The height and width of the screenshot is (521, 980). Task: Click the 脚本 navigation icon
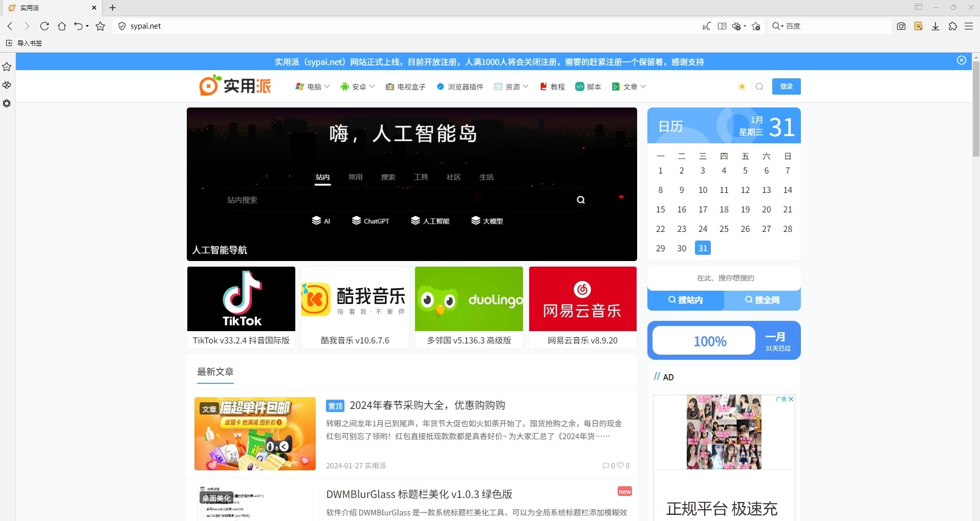(x=580, y=86)
